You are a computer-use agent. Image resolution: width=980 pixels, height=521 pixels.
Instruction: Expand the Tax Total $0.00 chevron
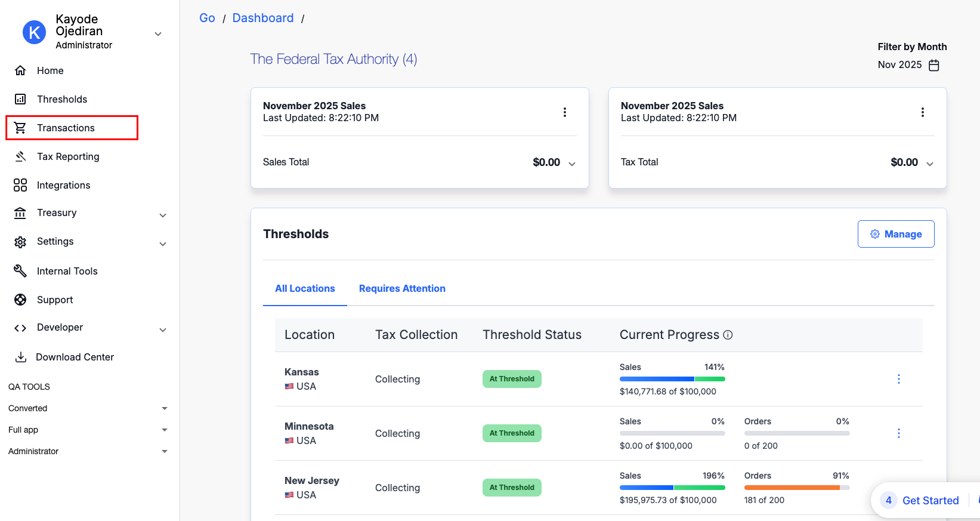[x=930, y=164]
